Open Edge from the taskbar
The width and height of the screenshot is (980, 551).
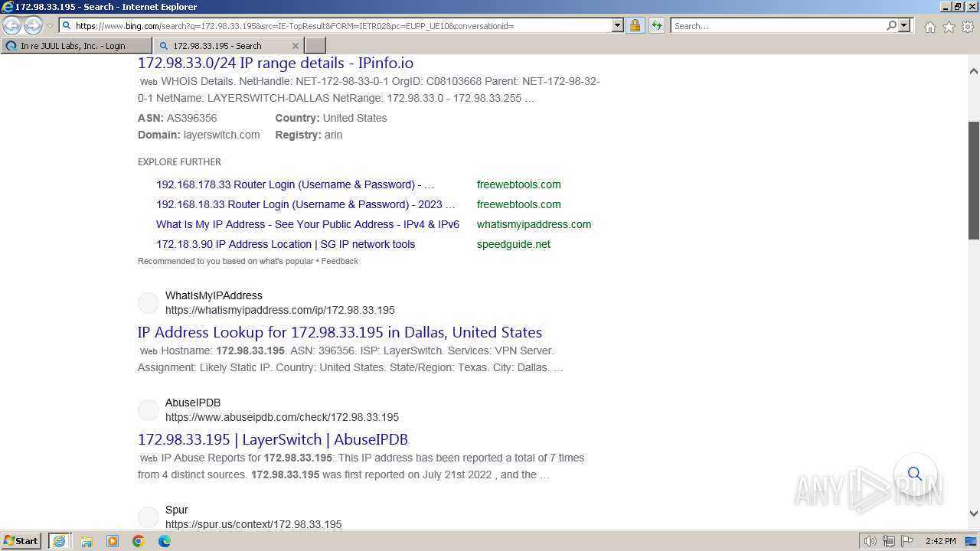coord(165,541)
